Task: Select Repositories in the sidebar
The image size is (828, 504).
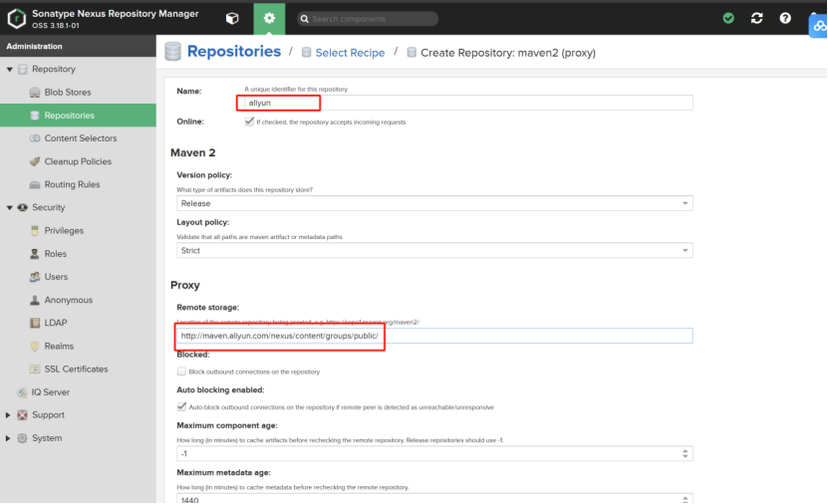Action: 78,116
